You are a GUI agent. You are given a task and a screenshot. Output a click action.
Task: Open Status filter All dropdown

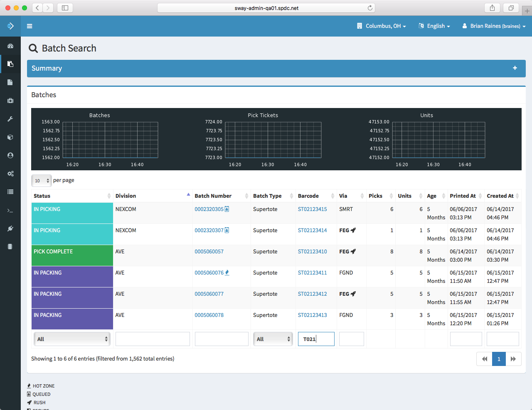click(72, 339)
